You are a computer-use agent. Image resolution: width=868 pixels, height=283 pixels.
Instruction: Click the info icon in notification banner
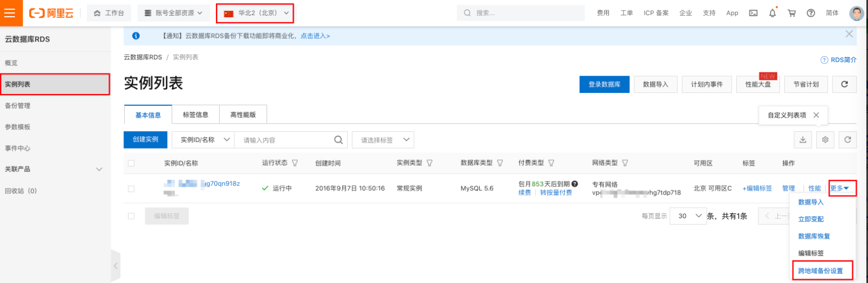(x=136, y=36)
